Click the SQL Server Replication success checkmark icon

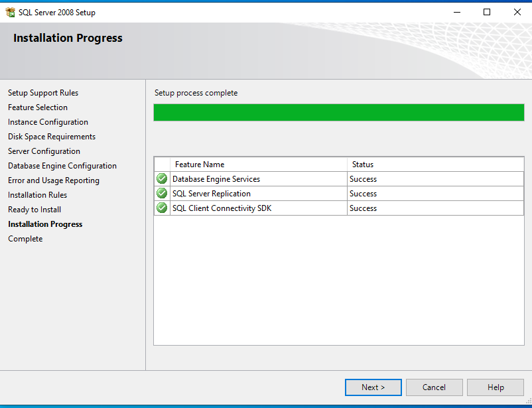pyautogui.click(x=162, y=193)
